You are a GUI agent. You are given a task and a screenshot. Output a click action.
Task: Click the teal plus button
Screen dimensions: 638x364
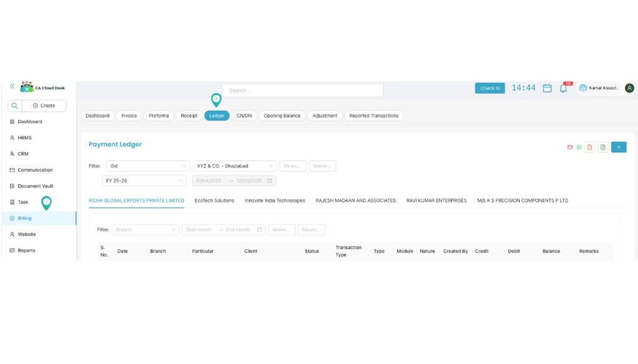pos(618,147)
